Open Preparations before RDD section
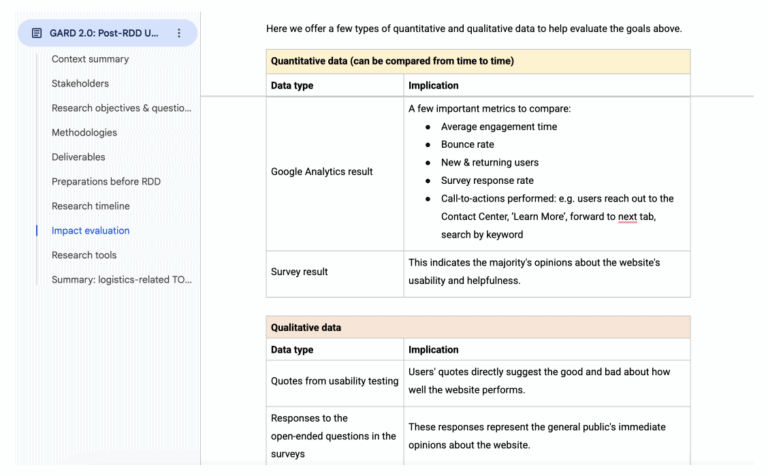The height and width of the screenshot is (476, 768). pos(106,181)
